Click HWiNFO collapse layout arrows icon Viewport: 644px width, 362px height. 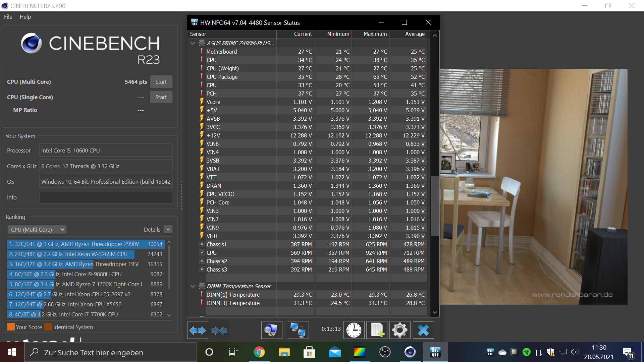pyautogui.click(x=219, y=330)
